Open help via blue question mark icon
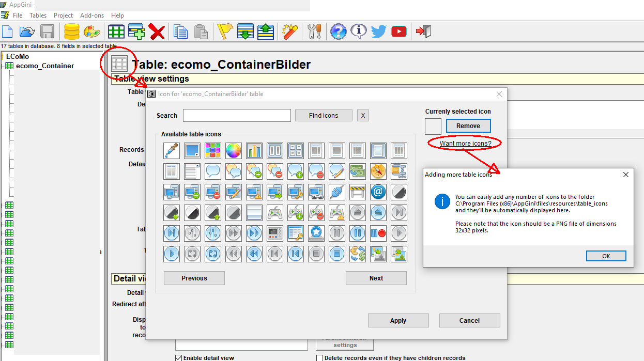Viewport: 644px width, 361px height. 338,32
